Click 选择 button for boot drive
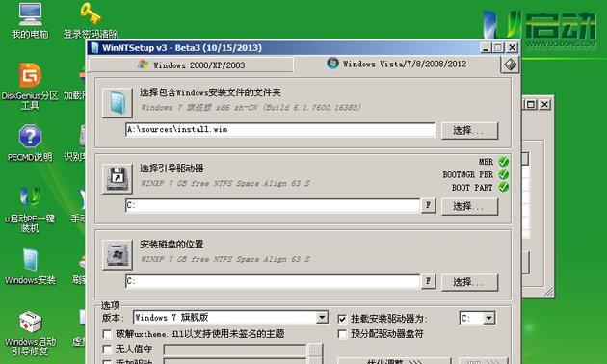This screenshot has width=607, height=364. [469, 207]
